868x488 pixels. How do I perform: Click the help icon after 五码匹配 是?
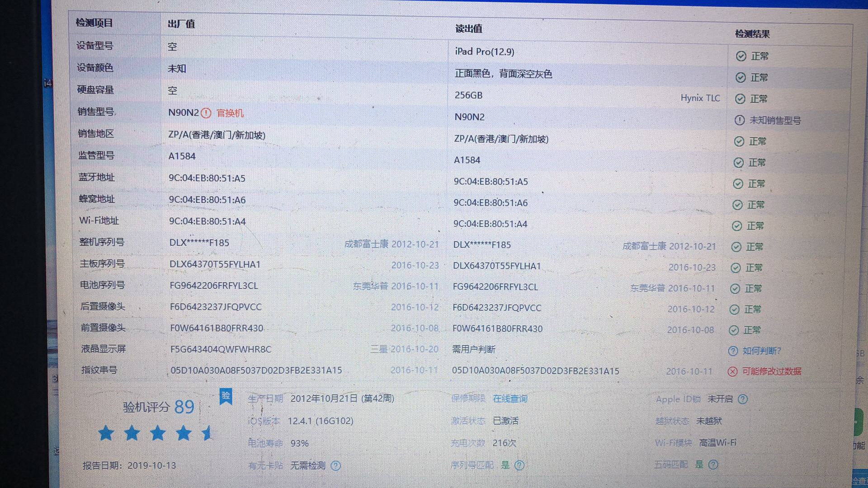point(713,465)
